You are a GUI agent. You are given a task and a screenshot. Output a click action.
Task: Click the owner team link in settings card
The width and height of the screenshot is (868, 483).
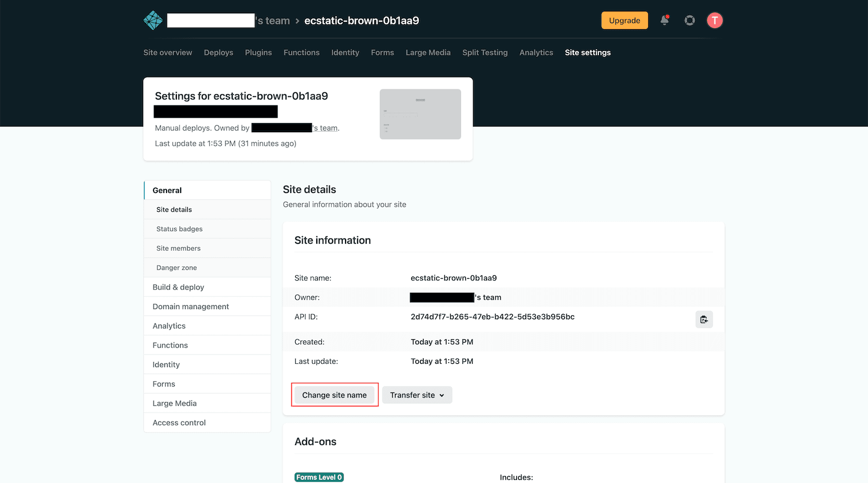click(x=295, y=128)
